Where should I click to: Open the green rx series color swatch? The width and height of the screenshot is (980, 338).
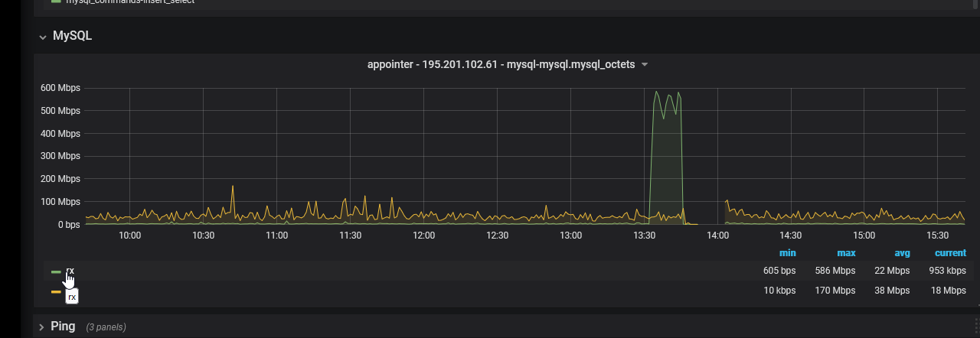pos(56,271)
